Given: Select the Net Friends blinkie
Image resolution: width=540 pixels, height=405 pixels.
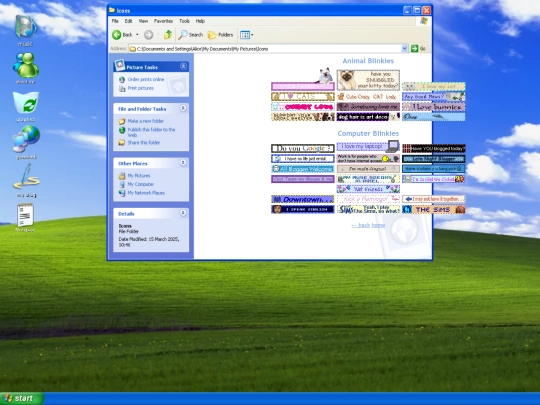Looking at the screenshot, I should coord(368,189).
